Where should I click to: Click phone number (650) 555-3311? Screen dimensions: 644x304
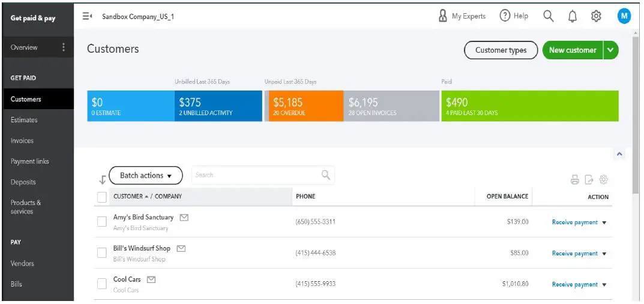pyautogui.click(x=316, y=222)
